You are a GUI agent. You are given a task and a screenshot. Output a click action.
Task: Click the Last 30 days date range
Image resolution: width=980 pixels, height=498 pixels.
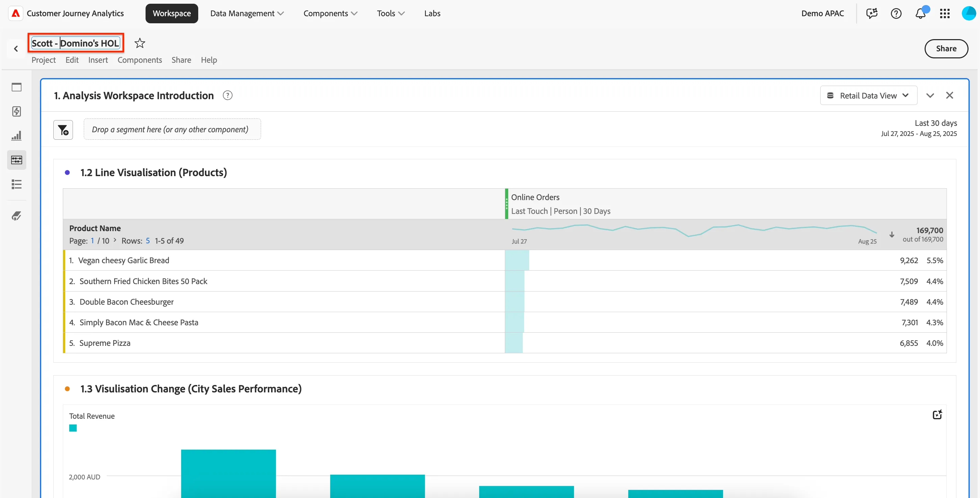[x=919, y=128]
